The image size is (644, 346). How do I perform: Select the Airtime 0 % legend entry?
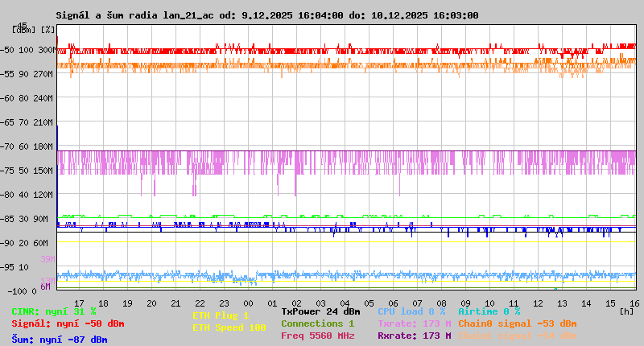click(x=489, y=311)
